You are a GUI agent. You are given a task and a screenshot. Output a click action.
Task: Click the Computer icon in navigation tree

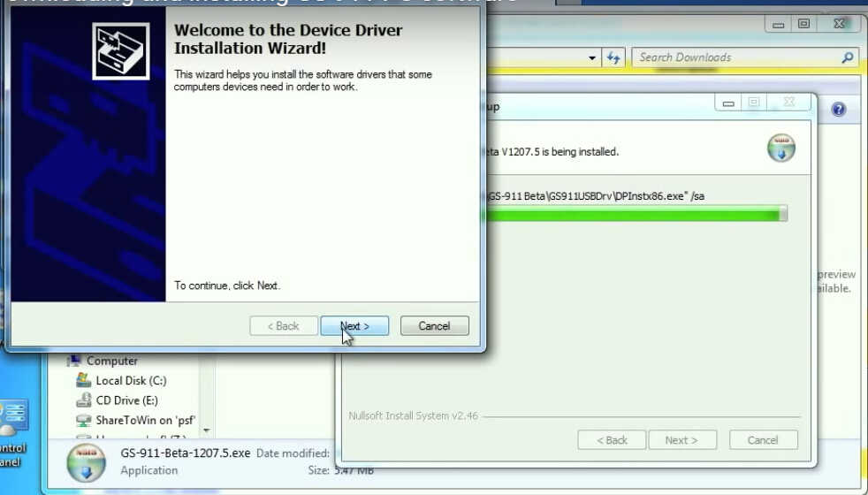click(73, 361)
